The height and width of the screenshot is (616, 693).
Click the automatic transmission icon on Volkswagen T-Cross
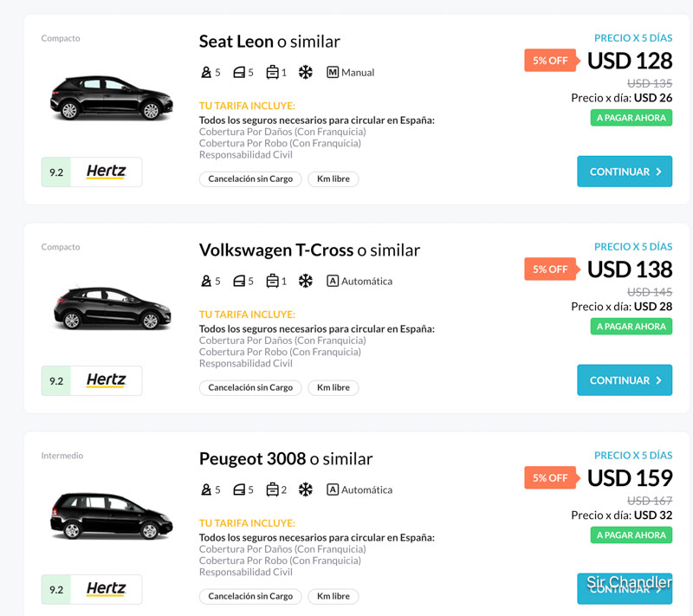click(333, 282)
